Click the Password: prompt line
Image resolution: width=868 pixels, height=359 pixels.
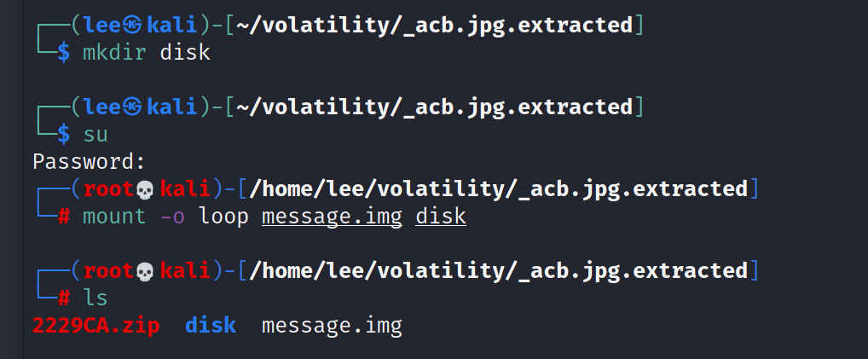(90, 162)
